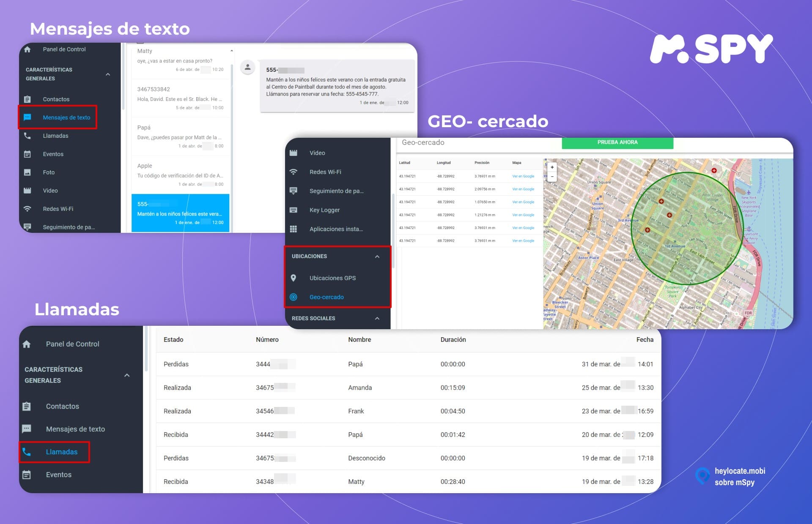Click the calendar icon beside Eventos in the bottom sidebar
812x524 pixels.
click(x=27, y=475)
